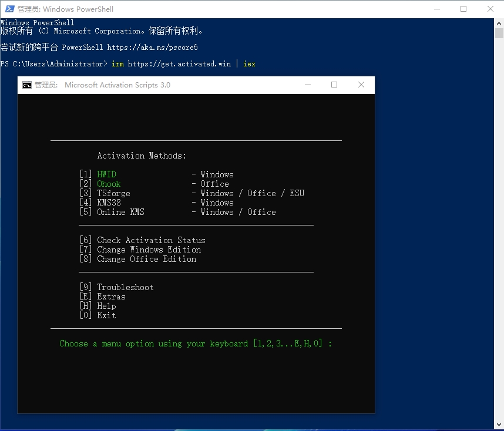Click Change Office Edition line

pos(138,259)
